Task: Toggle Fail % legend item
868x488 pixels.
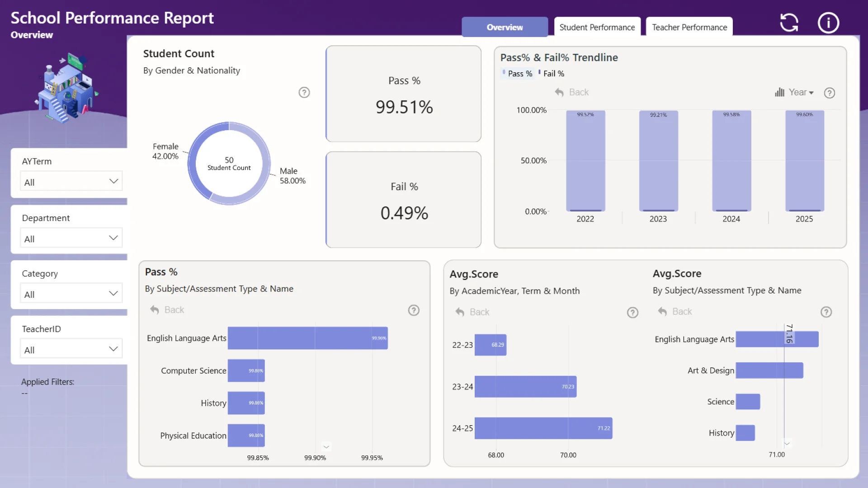Action: point(553,74)
